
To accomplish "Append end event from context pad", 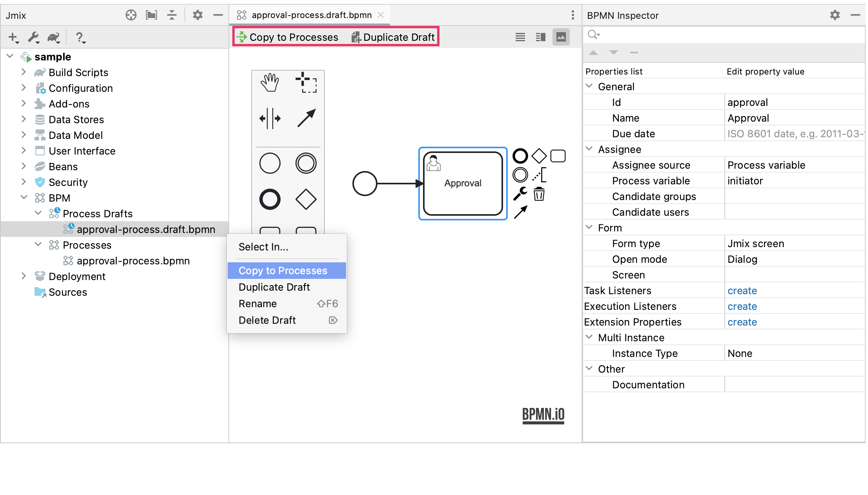I will pyautogui.click(x=520, y=156).
